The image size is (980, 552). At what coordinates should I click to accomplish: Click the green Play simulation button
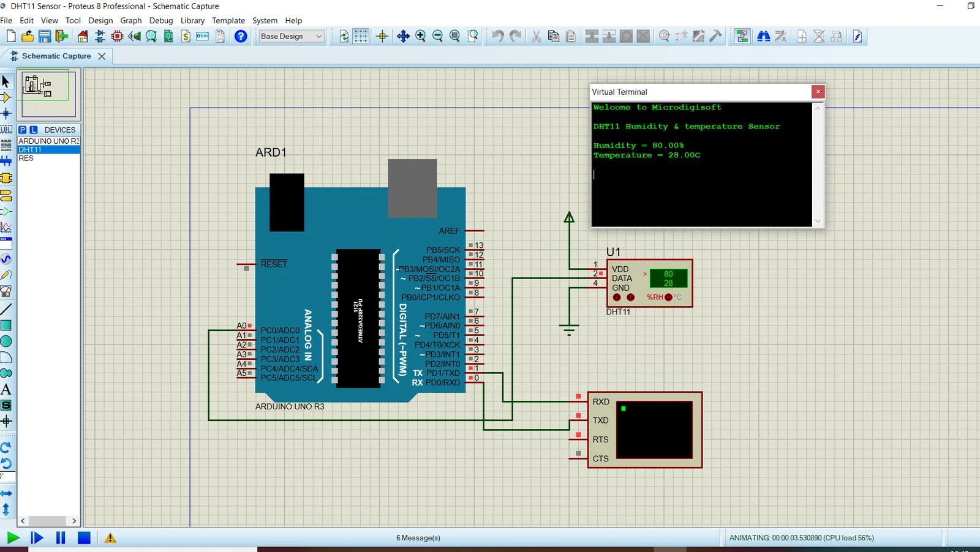click(x=13, y=538)
